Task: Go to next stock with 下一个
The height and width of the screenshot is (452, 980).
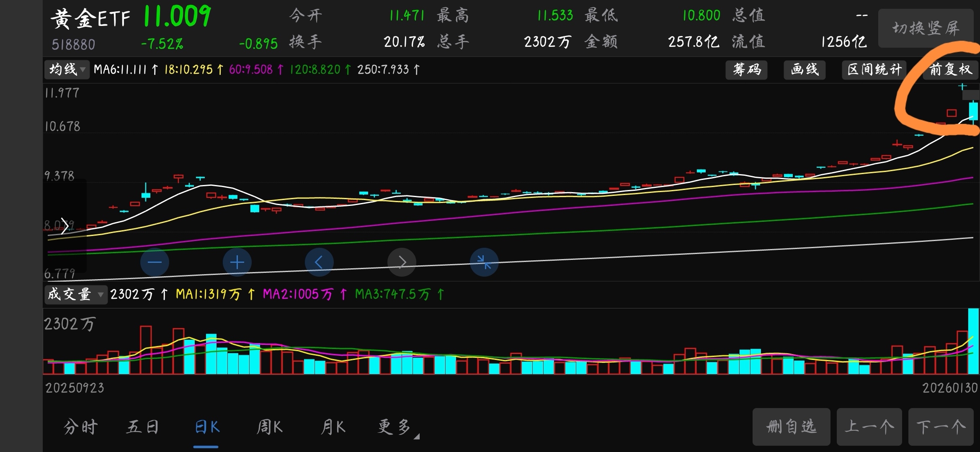Action: point(941,427)
